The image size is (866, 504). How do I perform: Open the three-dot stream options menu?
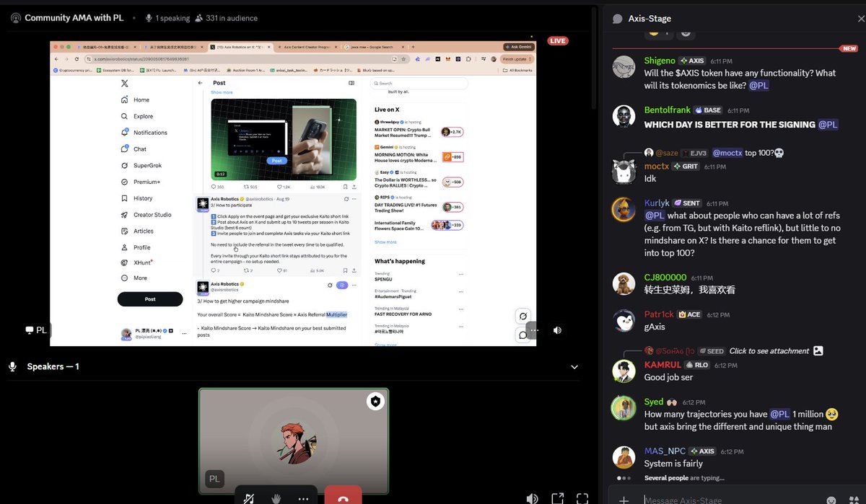tap(535, 330)
